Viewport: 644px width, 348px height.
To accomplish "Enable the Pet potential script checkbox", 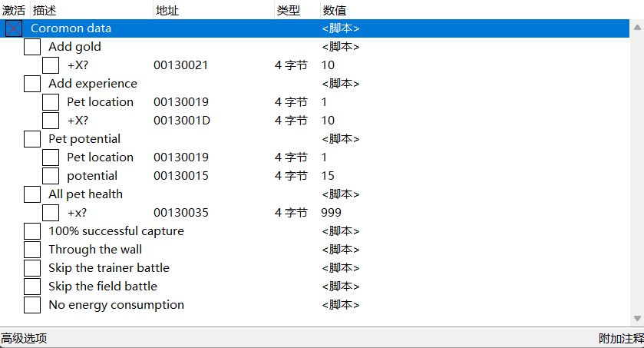I will [x=32, y=139].
